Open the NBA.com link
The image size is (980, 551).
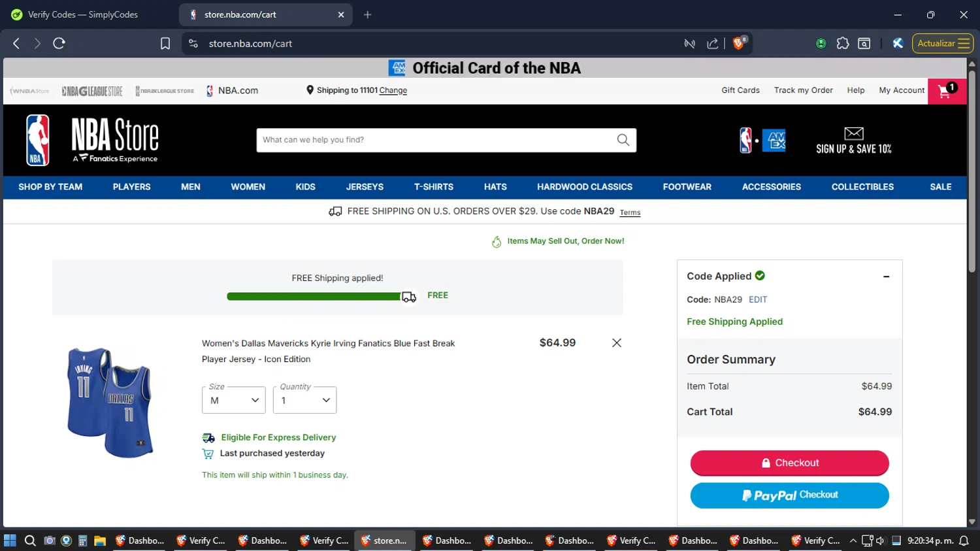click(x=232, y=91)
